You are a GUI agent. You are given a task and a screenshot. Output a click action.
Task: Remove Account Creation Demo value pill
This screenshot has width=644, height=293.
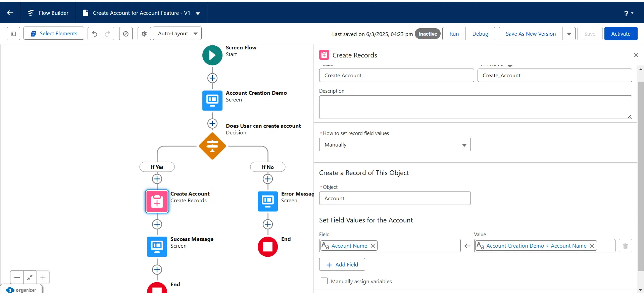tap(592, 246)
